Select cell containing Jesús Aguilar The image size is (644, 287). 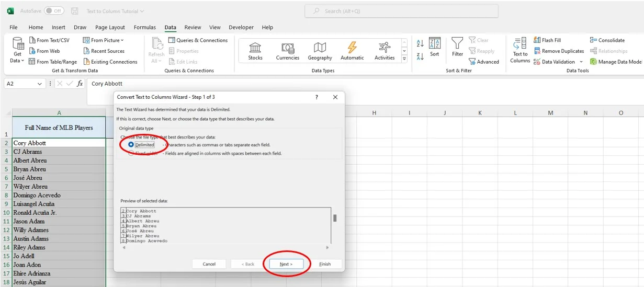click(x=59, y=282)
